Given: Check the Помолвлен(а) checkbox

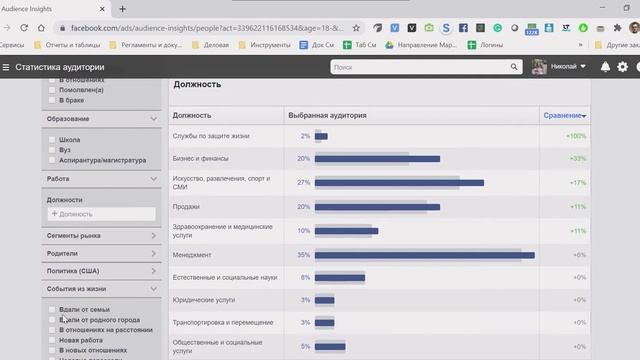Looking at the screenshot, I should click(52, 90).
